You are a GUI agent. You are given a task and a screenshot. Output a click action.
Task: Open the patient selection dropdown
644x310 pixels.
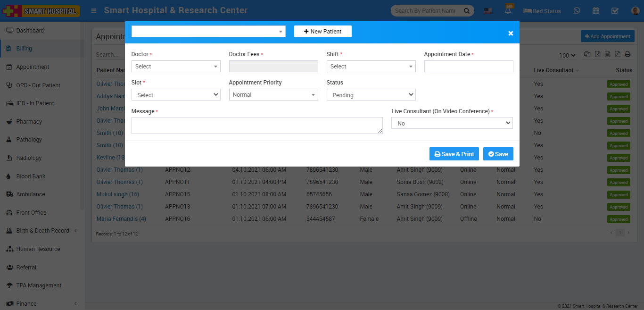208,31
